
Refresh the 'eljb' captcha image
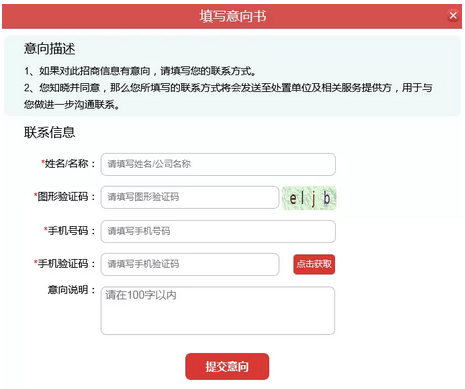click(x=309, y=198)
